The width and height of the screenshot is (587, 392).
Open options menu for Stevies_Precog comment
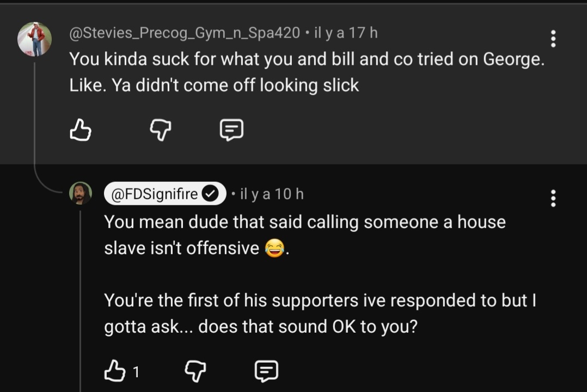553,39
